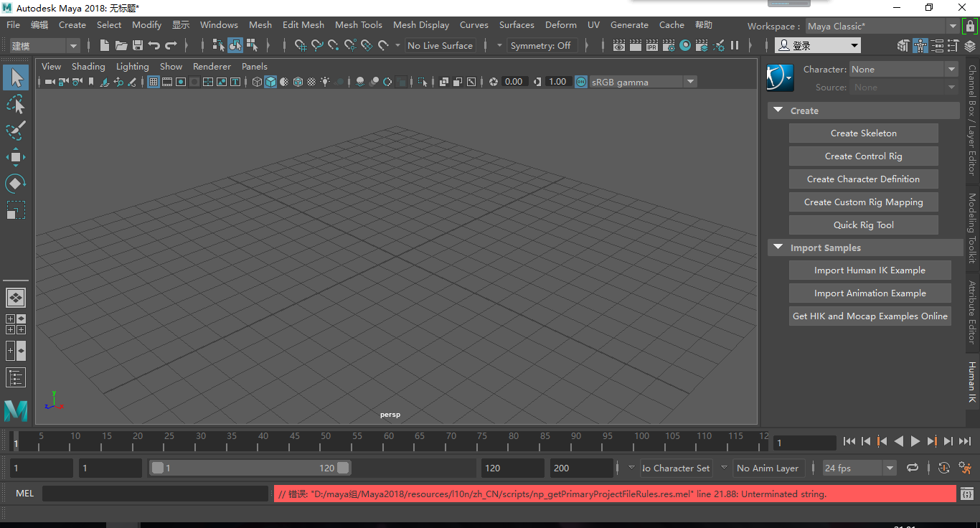Screen dimensions: 980x528
Task: Choose the Move tool in toolbox
Action: (x=15, y=157)
